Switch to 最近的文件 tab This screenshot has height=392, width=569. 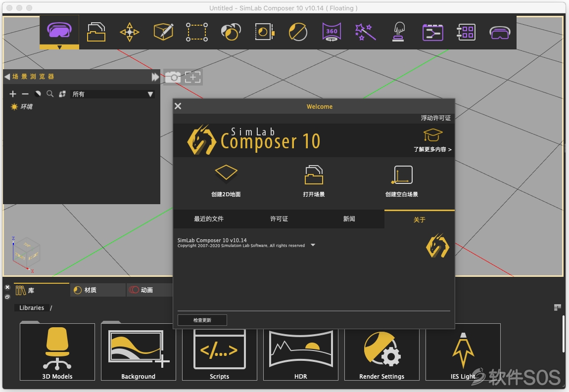coord(209,218)
